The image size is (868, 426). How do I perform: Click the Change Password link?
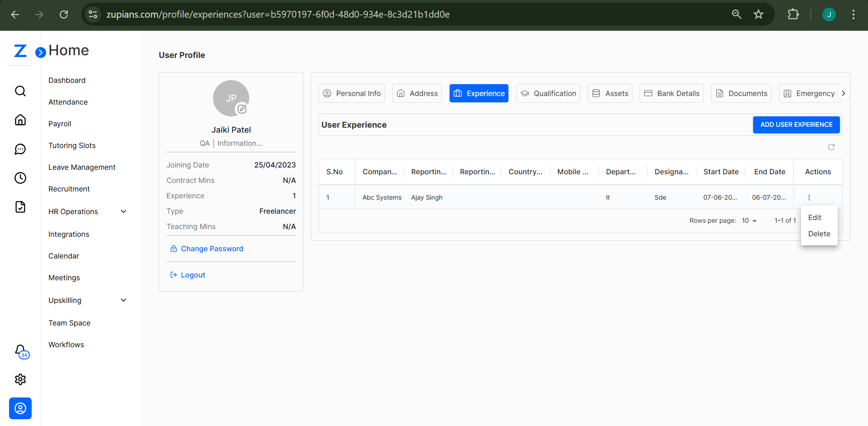coord(212,249)
